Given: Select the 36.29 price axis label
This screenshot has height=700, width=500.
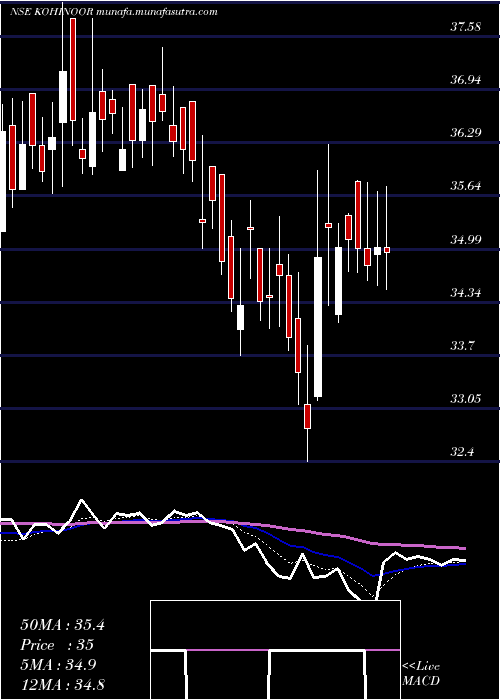Looking at the screenshot, I should point(465,133).
